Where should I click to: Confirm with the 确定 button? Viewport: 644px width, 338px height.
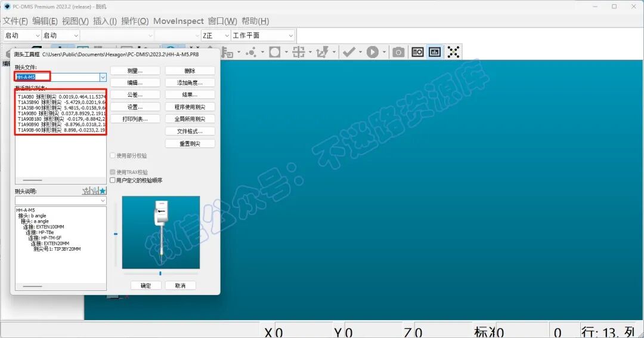tap(146, 285)
